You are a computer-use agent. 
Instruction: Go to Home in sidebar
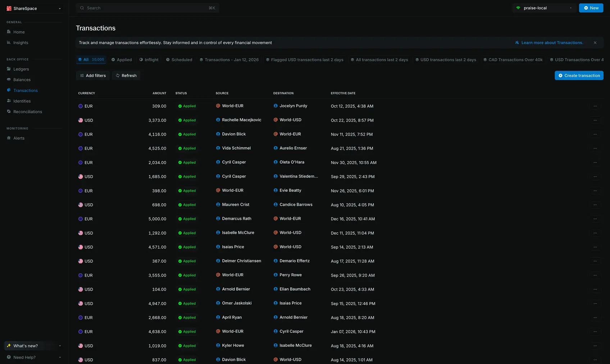(x=19, y=32)
